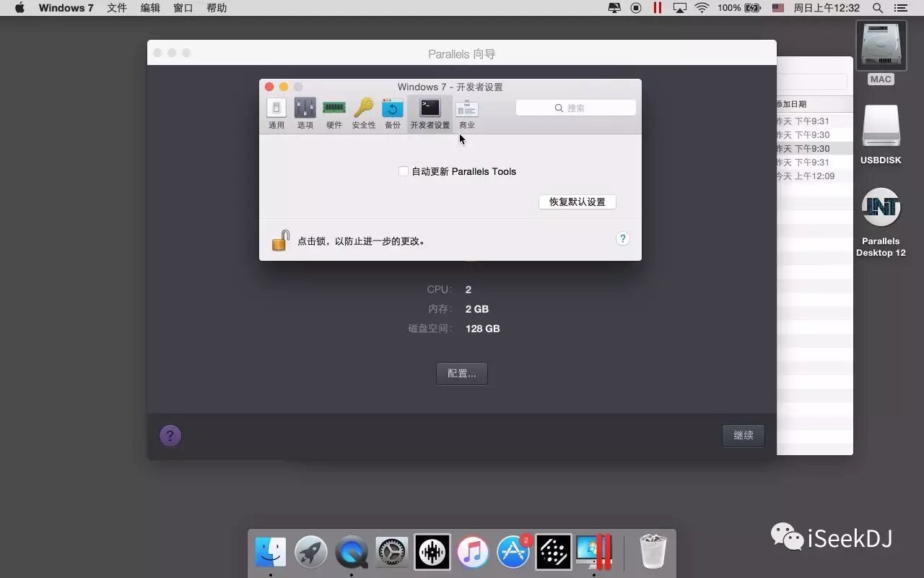
Task: Open help in the settings dialog
Action: tap(623, 239)
